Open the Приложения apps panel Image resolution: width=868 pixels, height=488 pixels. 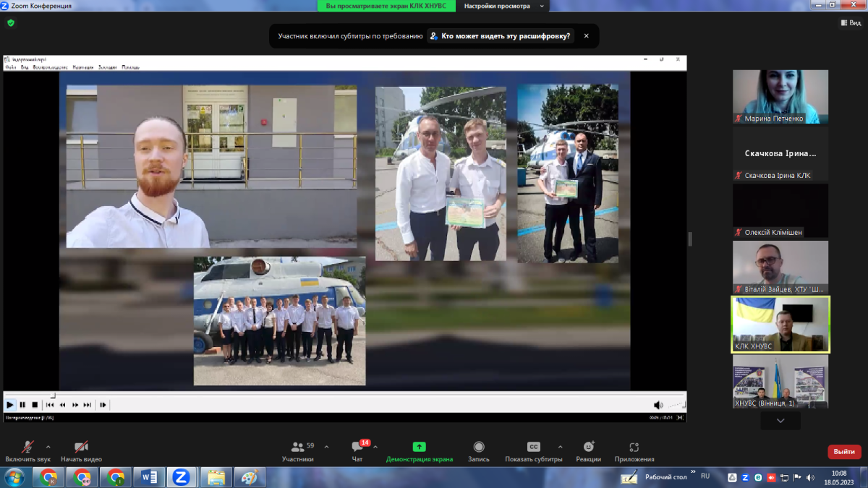[x=634, y=451]
